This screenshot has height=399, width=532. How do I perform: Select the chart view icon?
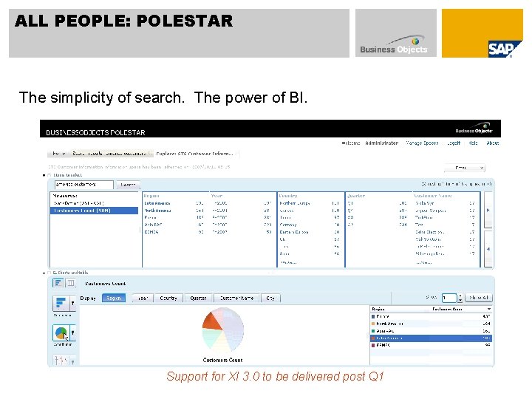pos(58,282)
